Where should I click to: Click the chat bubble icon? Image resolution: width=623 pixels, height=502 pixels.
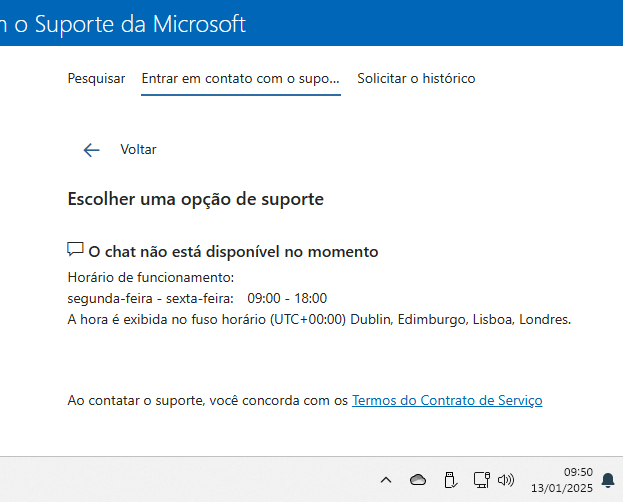click(x=75, y=250)
